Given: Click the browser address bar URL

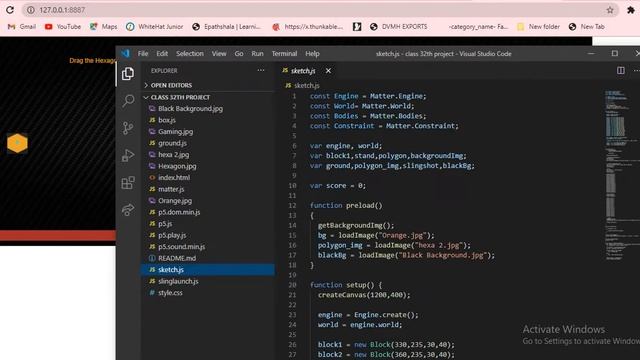Looking at the screenshot, I should pos(62,10).
